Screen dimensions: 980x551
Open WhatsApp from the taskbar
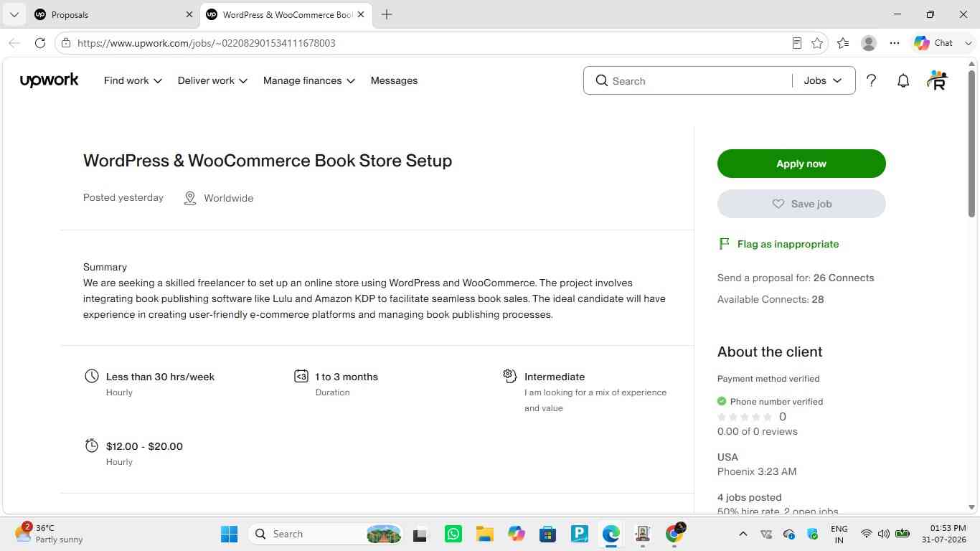pos(453,534)
